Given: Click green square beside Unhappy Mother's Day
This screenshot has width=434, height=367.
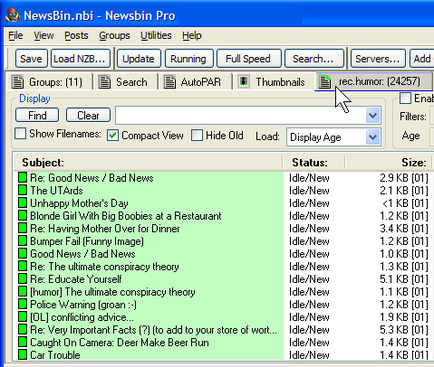Looking at the screenshot, I should coord(22,203).
